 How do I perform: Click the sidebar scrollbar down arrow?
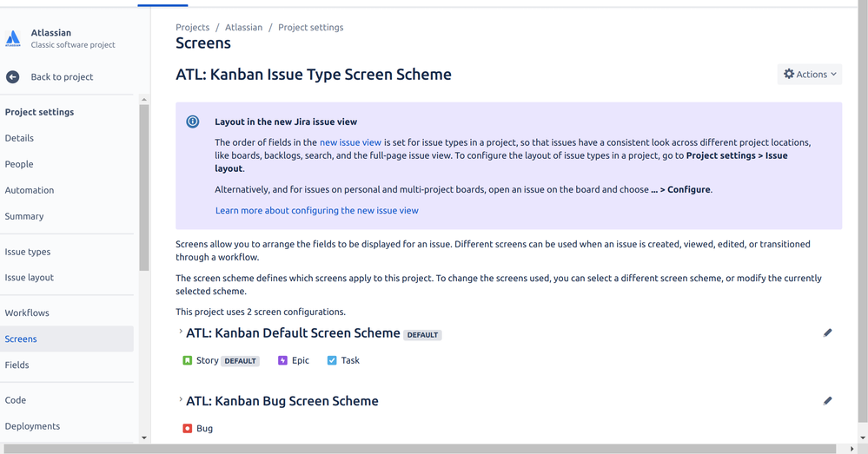(x=144, y=438)
